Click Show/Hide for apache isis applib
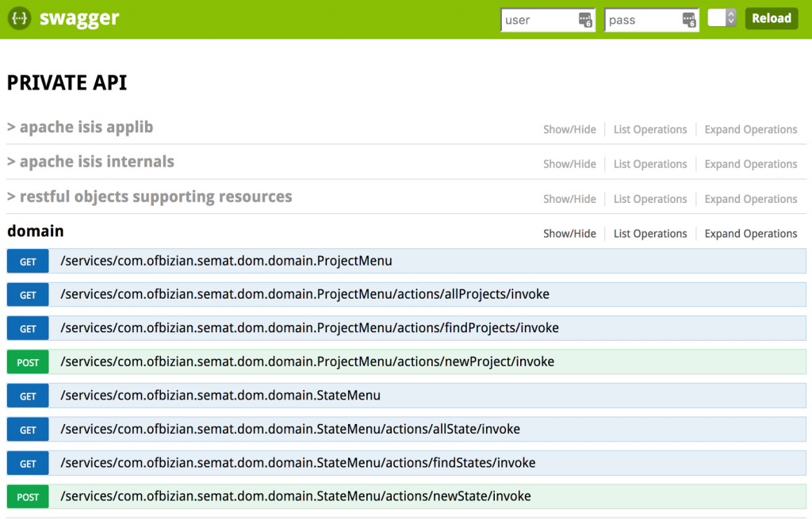The image size is (812, 524). [569, 129]
